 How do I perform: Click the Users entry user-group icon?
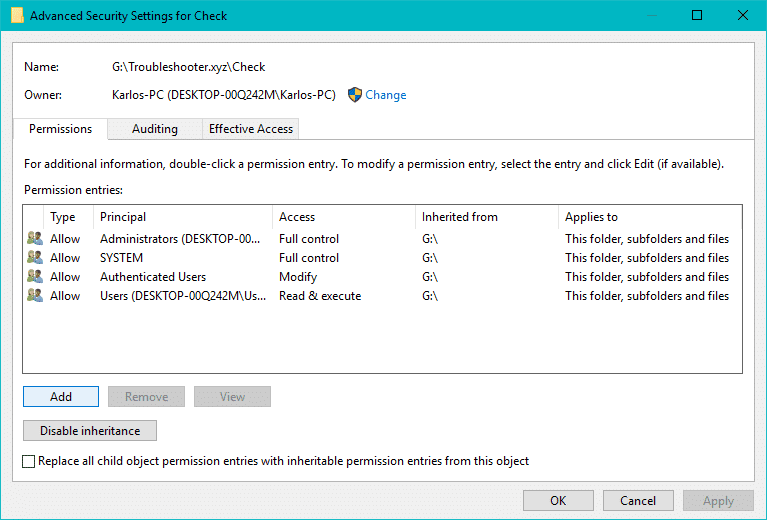35,296
